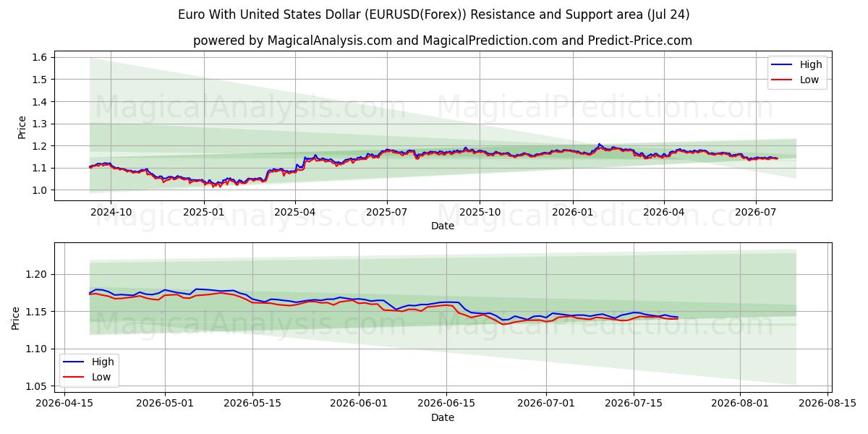868x434 pixels.
Task: Click the '1.05' price tick in lower chart
Action: pyautogui.click(x=37, y=386)
